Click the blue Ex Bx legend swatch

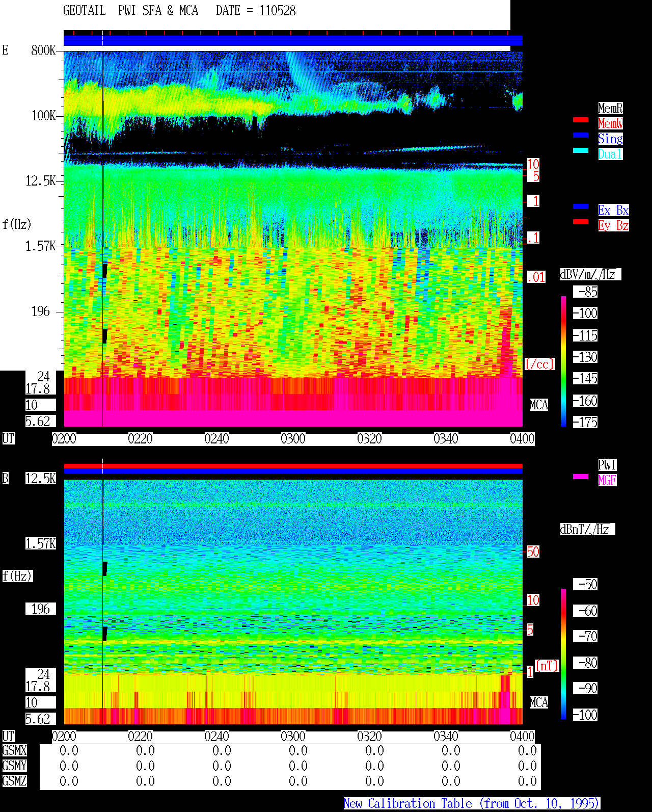coord(581,207)
